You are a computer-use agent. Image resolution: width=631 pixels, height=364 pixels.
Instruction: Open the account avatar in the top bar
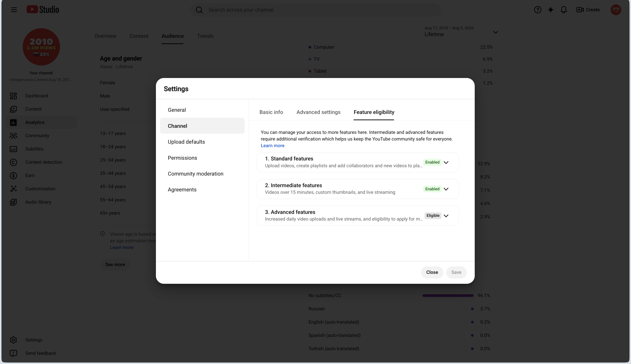[616, 10]
